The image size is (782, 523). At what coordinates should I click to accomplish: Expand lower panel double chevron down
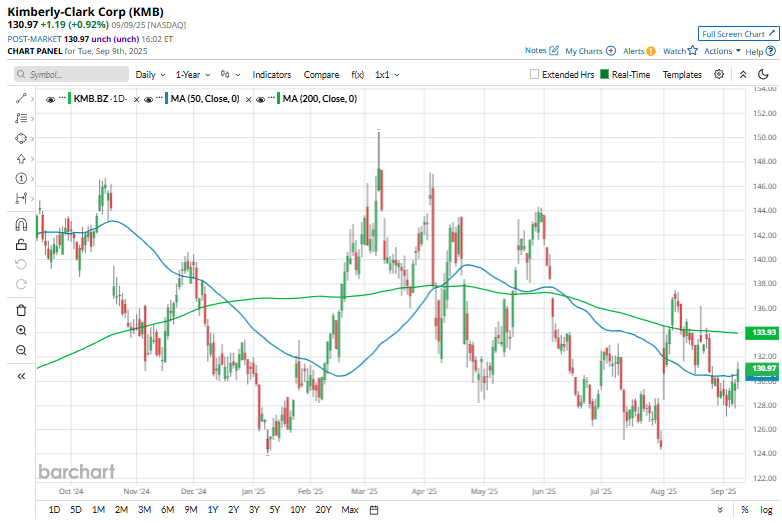pos(720,510)
